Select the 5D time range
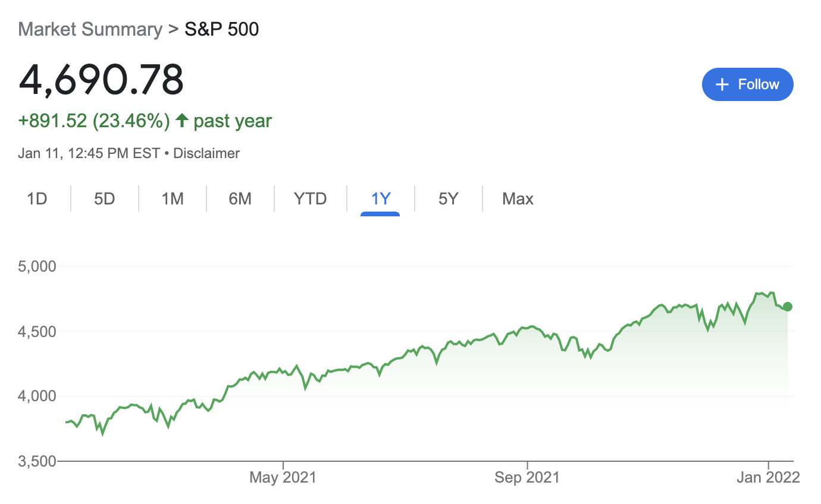 104,199
